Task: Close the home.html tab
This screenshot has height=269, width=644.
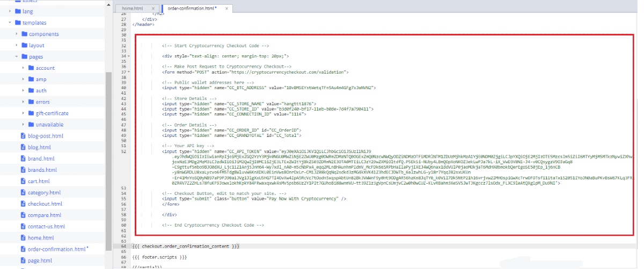Action: pyautogui.click(x=153, y=9)
